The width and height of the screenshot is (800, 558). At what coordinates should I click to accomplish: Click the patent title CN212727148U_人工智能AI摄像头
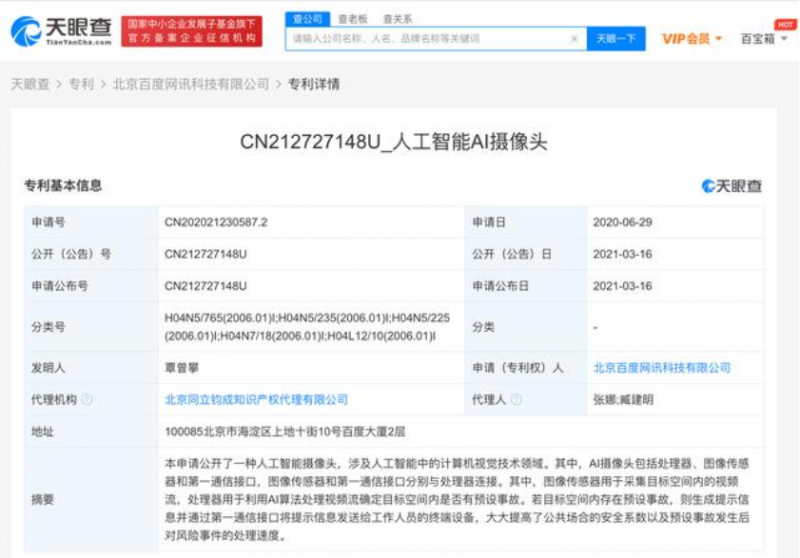[x=393, y=142]
